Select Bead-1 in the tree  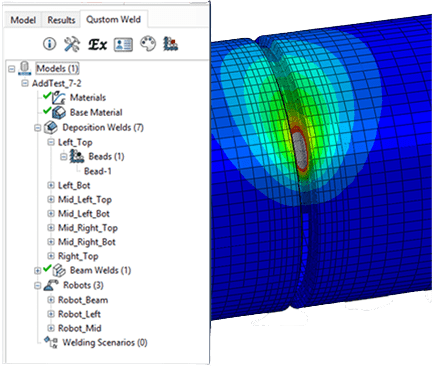pyautogui.click(x=98, y=171)
